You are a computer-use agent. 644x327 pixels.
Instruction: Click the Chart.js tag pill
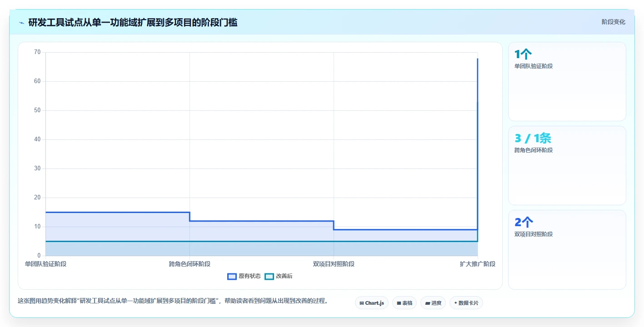[x=371, y=303]
